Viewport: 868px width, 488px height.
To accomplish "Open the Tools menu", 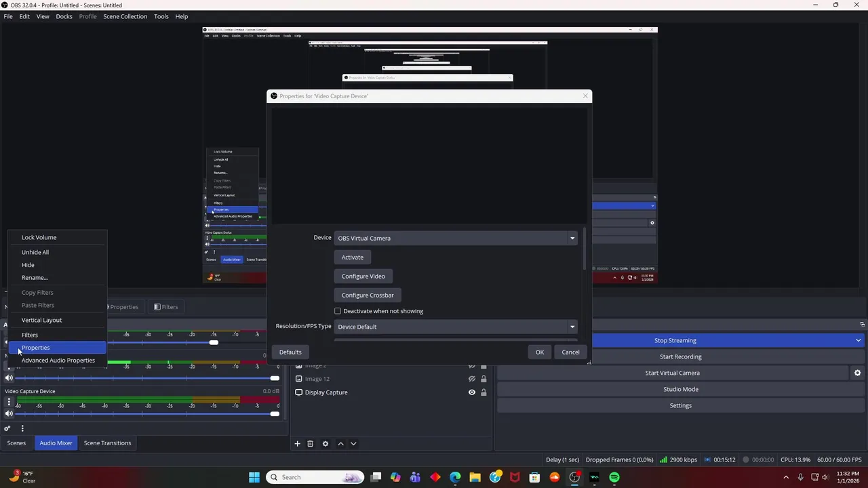I will (161, 16).
